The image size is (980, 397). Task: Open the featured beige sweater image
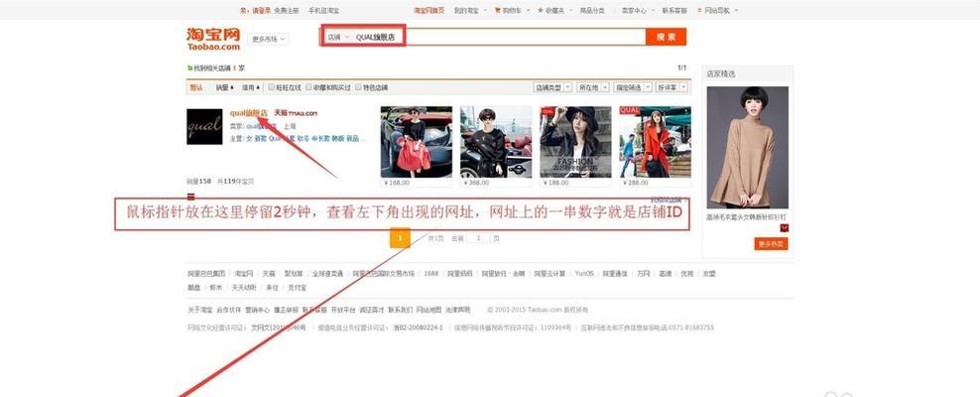748,148
